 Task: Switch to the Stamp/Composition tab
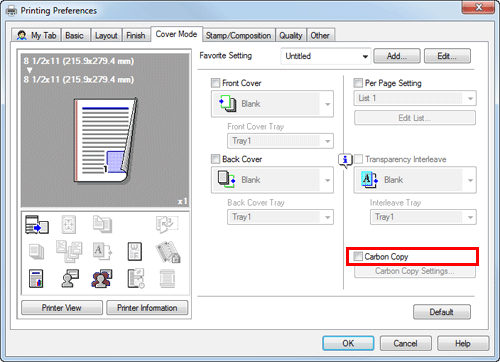click(238, 35)
